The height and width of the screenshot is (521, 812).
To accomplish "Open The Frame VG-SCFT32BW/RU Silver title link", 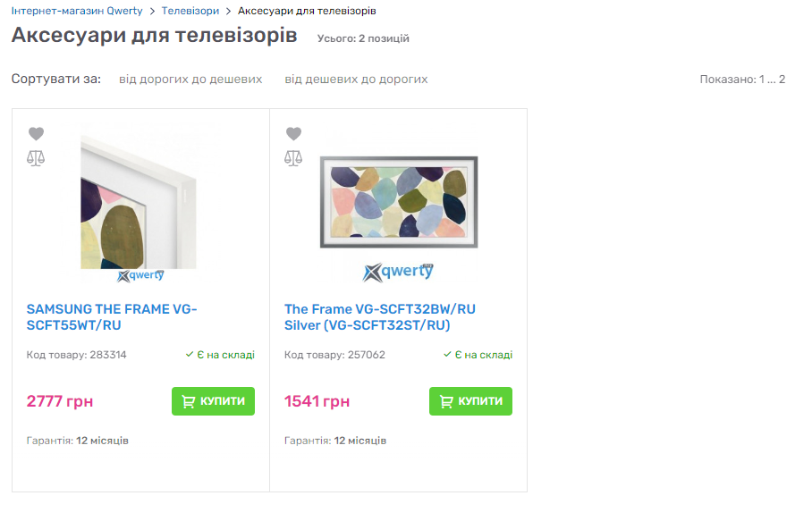I will [379, 317].
